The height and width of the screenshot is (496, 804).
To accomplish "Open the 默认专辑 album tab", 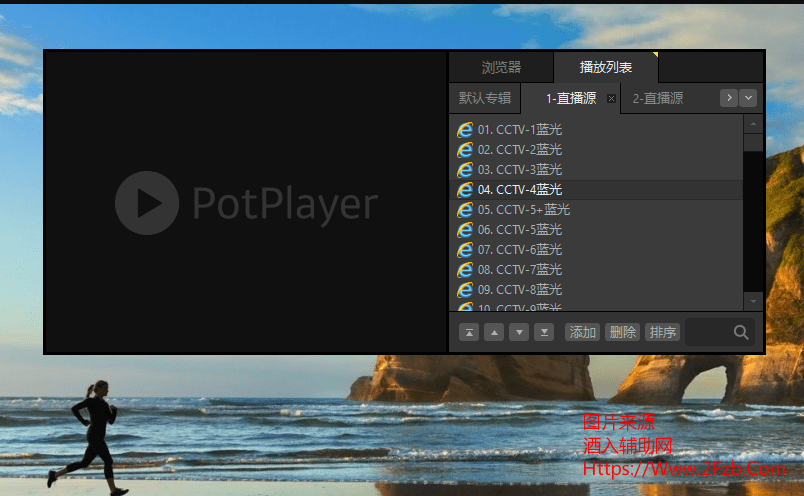I will (485, 98).
